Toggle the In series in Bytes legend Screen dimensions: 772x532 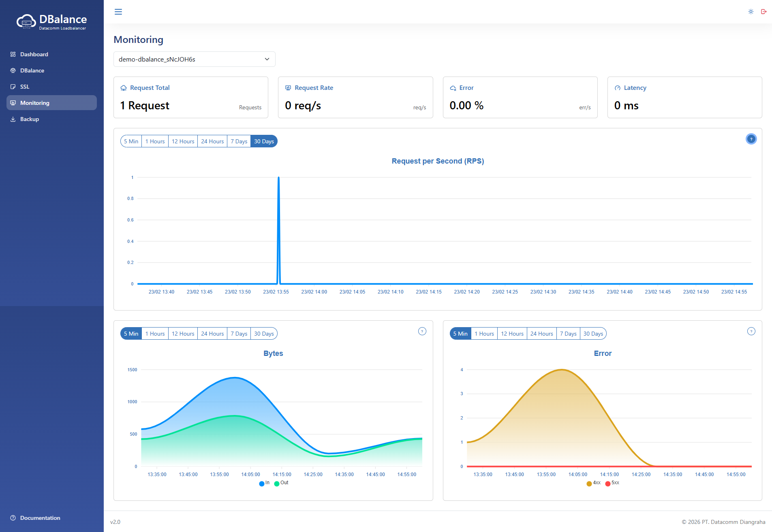(264, 483)
